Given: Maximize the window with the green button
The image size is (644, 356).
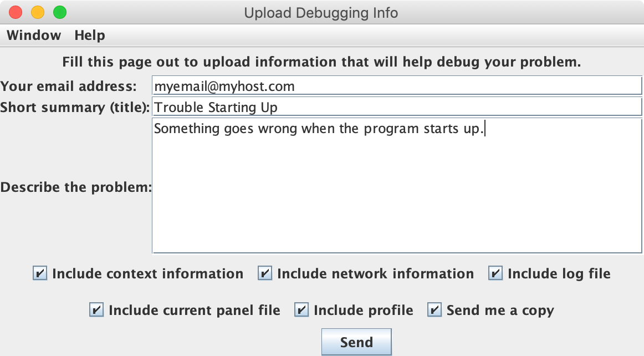Looking at the screenshot, I should [59, 12].
